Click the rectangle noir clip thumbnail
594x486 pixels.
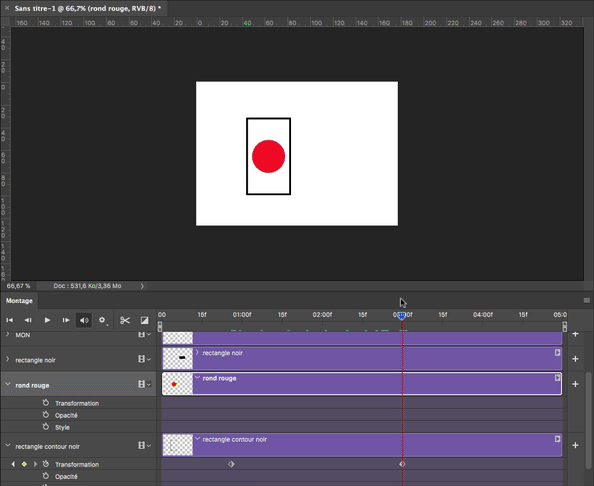point(178,358)
